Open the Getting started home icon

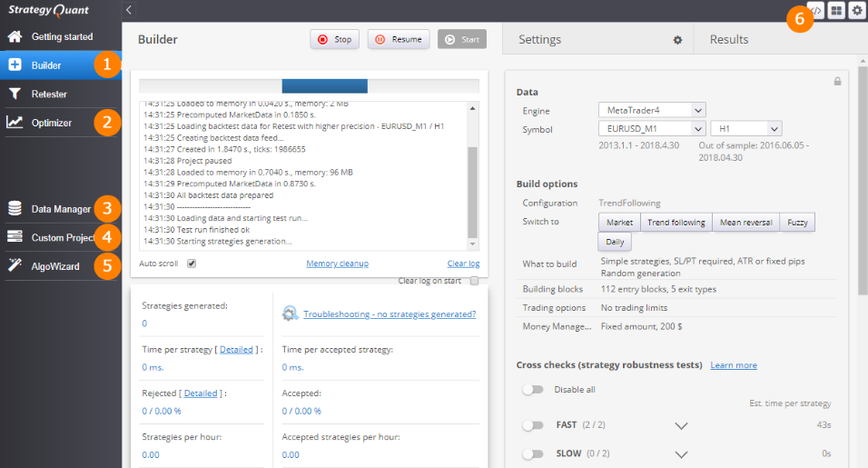[15, 37]
